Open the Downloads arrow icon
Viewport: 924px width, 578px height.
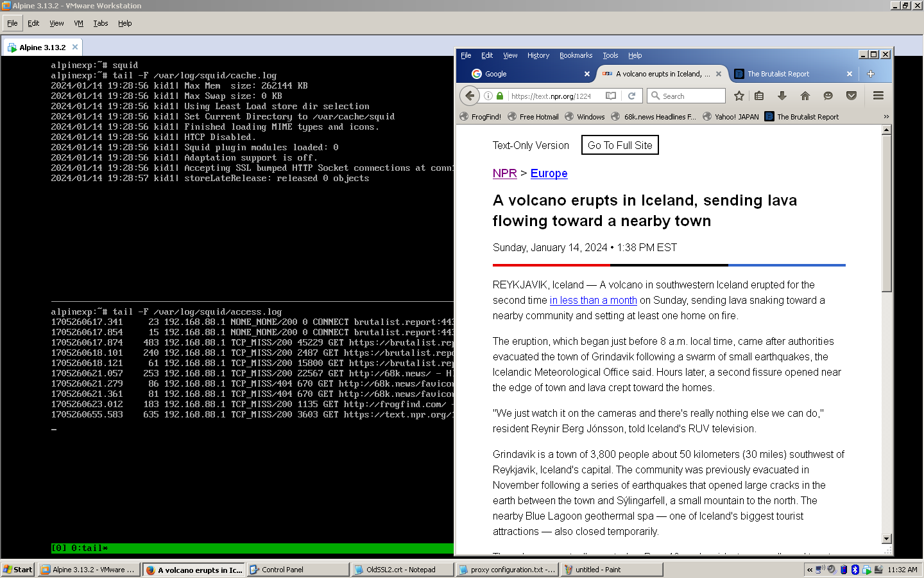tap(782, 96)
